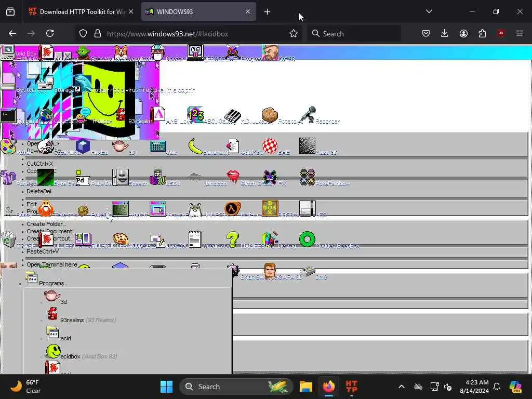Launch the Bananamp banana icon
The width and height of the screenshot is (532, 399).
(195, 146)
